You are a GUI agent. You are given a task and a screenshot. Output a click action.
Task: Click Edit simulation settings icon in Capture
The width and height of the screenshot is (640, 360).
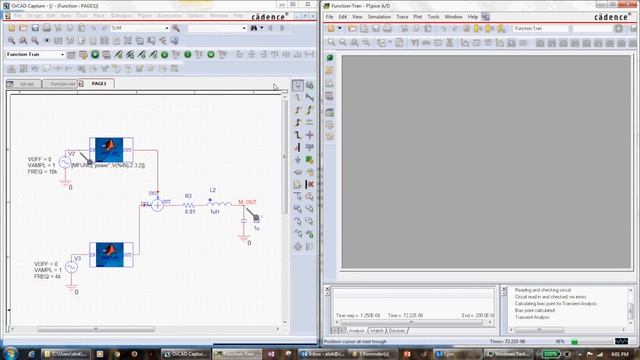(83, 54)
